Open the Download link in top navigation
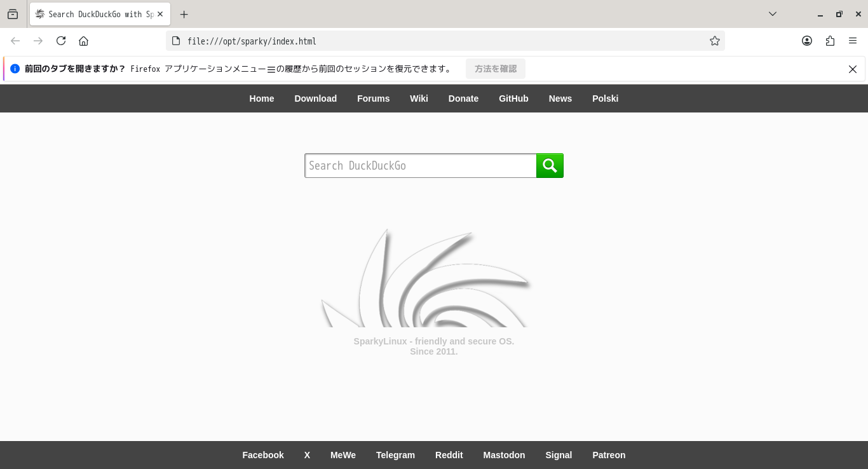The width and height of the screenshot is (868, 469). [316, 99]
